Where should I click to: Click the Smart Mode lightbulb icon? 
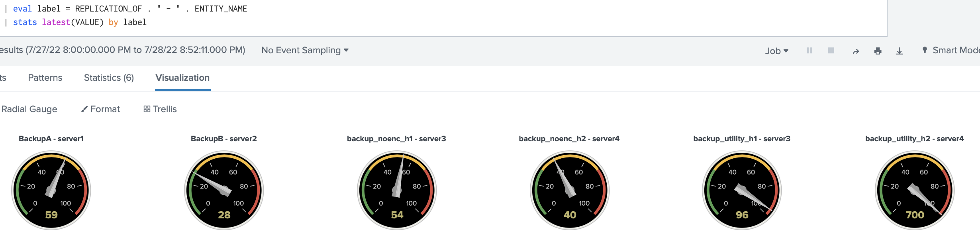click(925, 50)
